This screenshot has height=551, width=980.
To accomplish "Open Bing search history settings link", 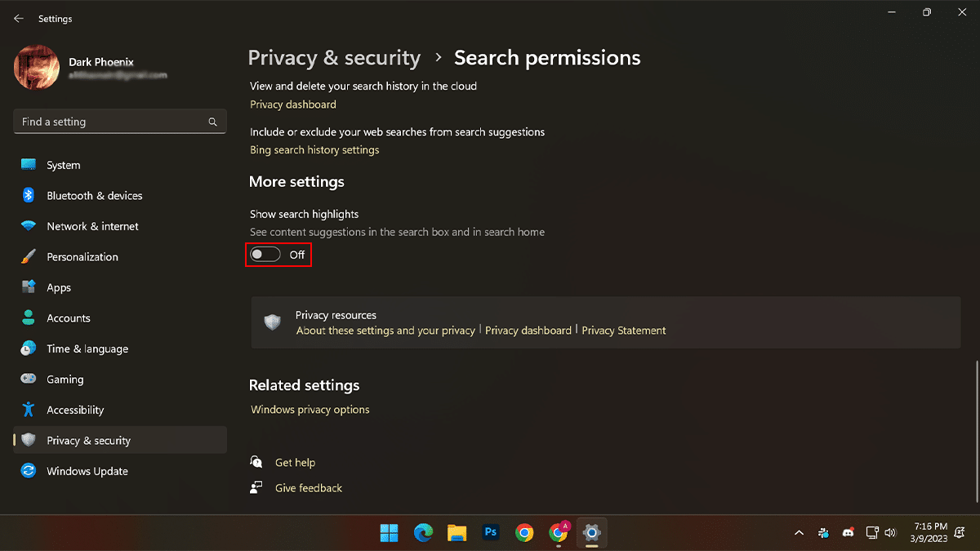I will [314, 150].
